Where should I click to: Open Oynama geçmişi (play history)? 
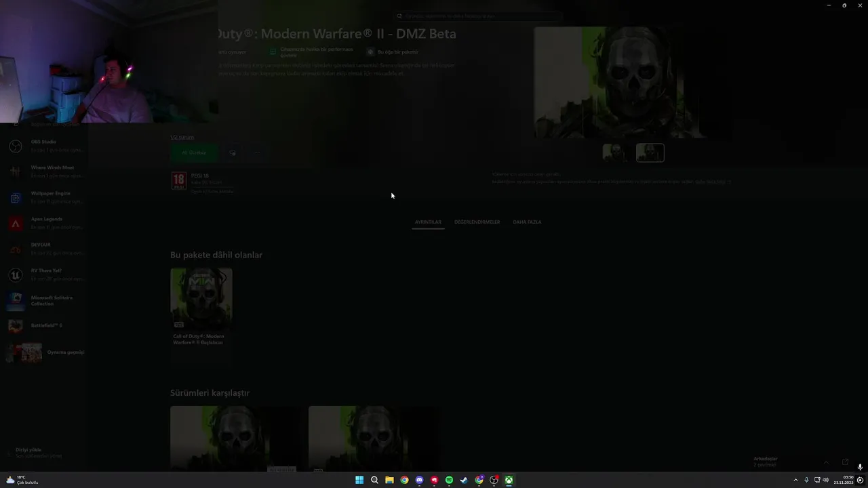click(44, 352)
